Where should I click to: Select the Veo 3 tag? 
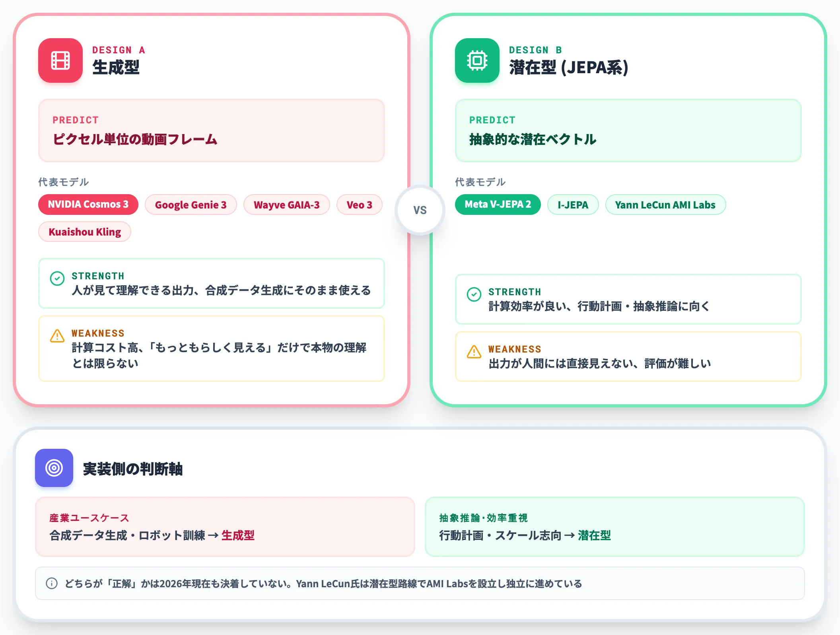click(360, 205)
